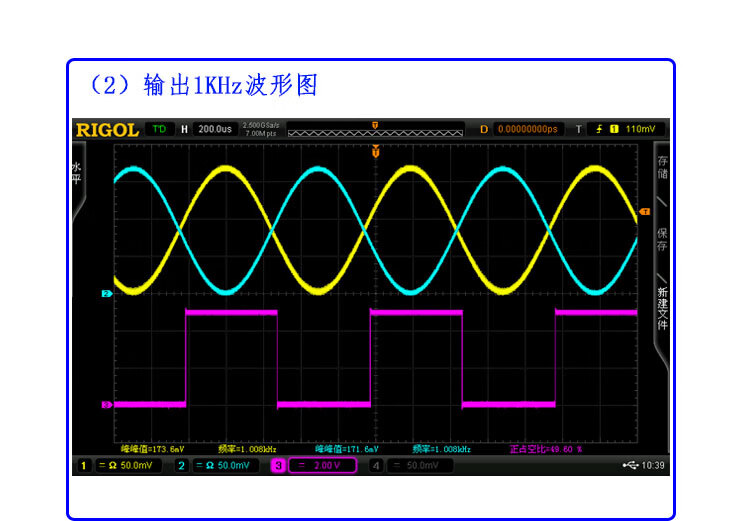This screenshot has width=750, height=521.
Task: Open the 200.0us horizontal timebase setting
Action: [214, 129]
